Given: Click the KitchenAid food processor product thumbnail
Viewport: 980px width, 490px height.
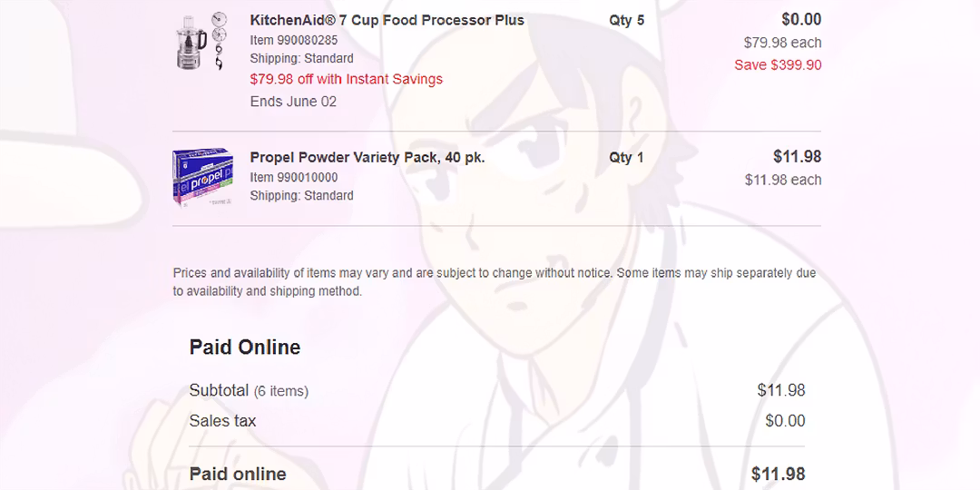Looking at the screenshot, I should click(x=199, y=40).
